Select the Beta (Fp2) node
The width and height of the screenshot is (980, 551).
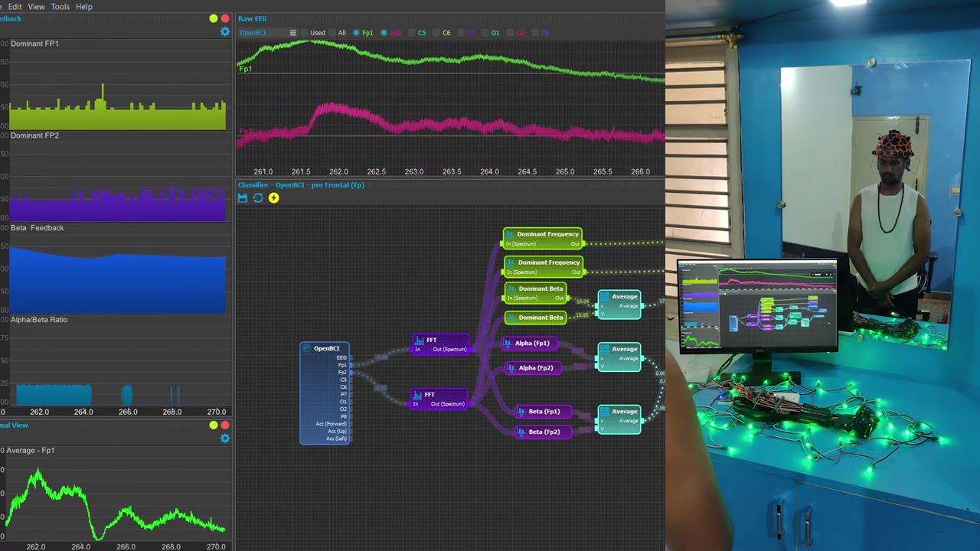pos(544,432)
